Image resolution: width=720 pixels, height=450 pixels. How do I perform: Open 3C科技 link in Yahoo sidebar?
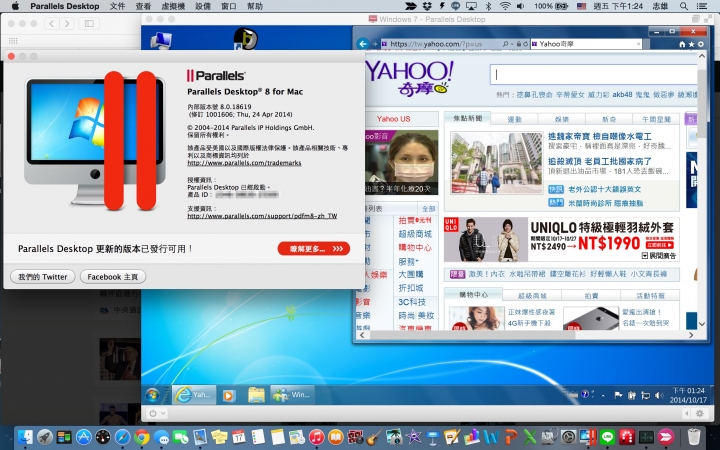[x=412, y=302]
